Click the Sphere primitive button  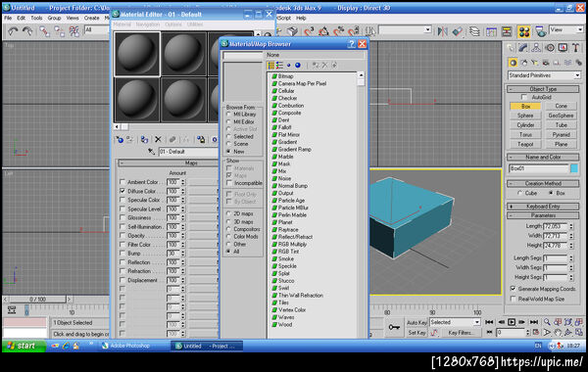tap(525, 116)
